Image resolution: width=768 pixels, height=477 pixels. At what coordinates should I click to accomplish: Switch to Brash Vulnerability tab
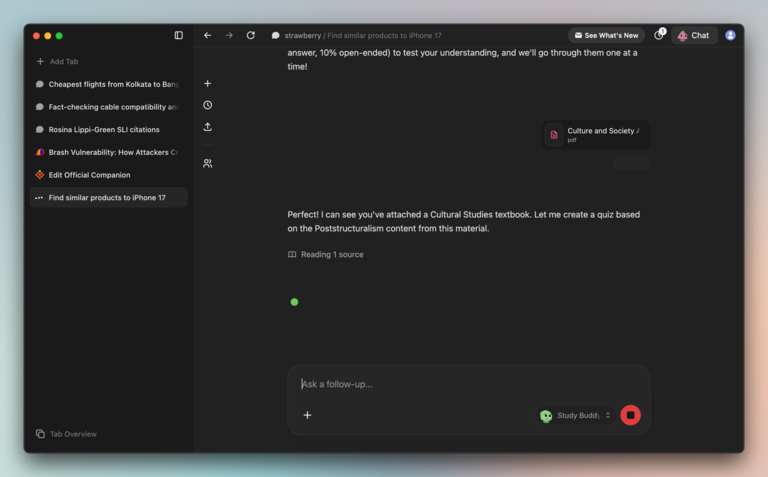[x=108, y=152]
